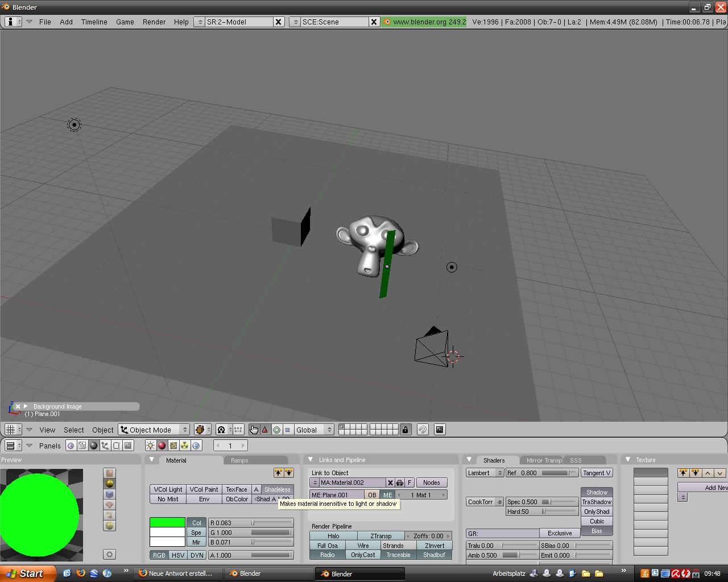Viewport: 728px width, 582px height.
Task: Toggle the layer lock padlock icon
Action: [x=405, y=430]
